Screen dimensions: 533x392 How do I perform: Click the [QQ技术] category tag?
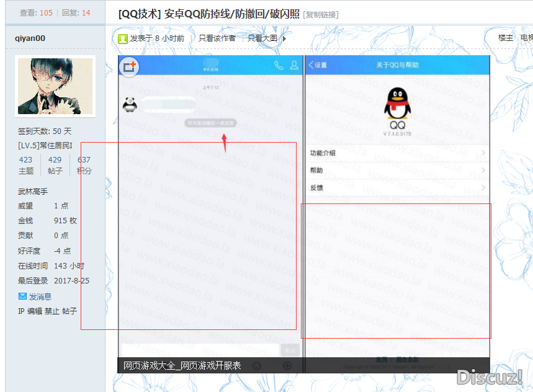(140, 14)
